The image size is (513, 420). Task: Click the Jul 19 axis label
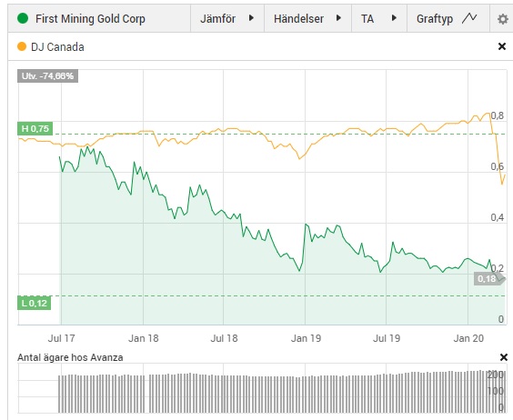tap(387, 338)
